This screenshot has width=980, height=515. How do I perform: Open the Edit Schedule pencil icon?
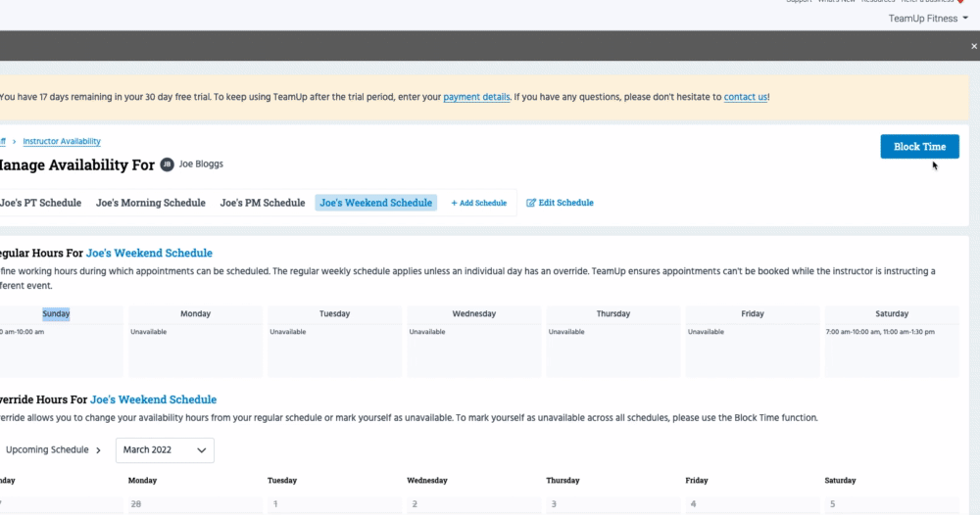[x=531, y=203]
